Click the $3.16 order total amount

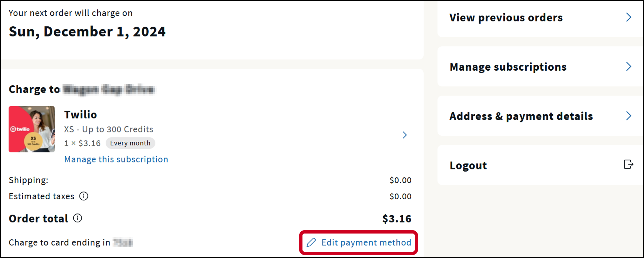397,218
